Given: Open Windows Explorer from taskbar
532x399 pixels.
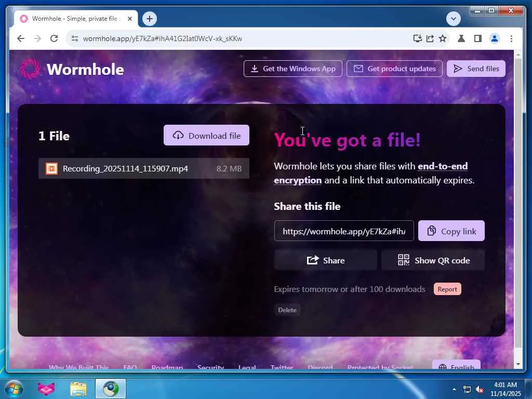Looking at the screenshot, I should (x=78, y=389).
